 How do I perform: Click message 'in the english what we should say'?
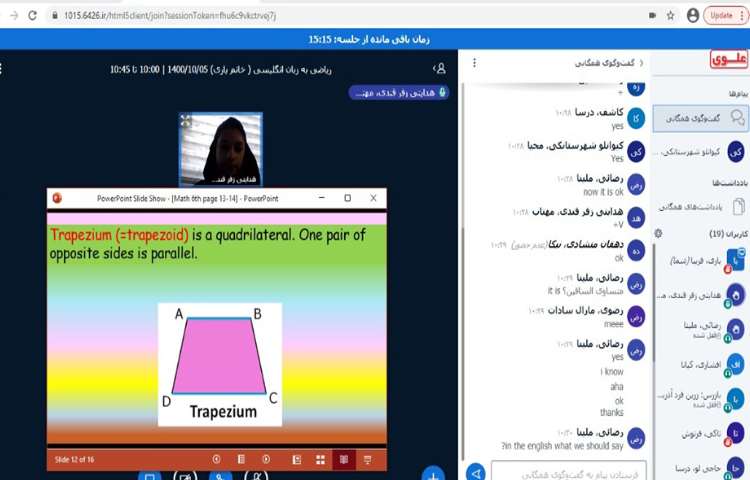click(x=562, y=446)
